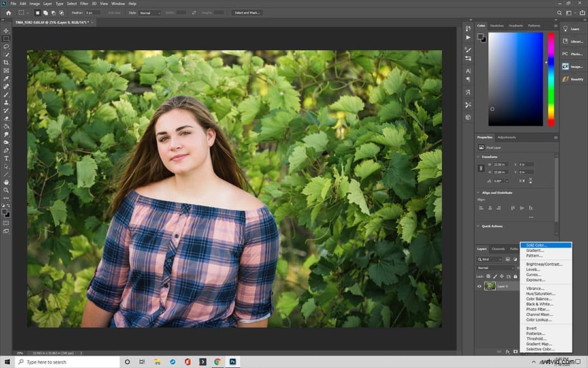The height and width of the screenshot is (368, 588).
Task: Click the hue spectrum slider
Action: click(551, 79)
